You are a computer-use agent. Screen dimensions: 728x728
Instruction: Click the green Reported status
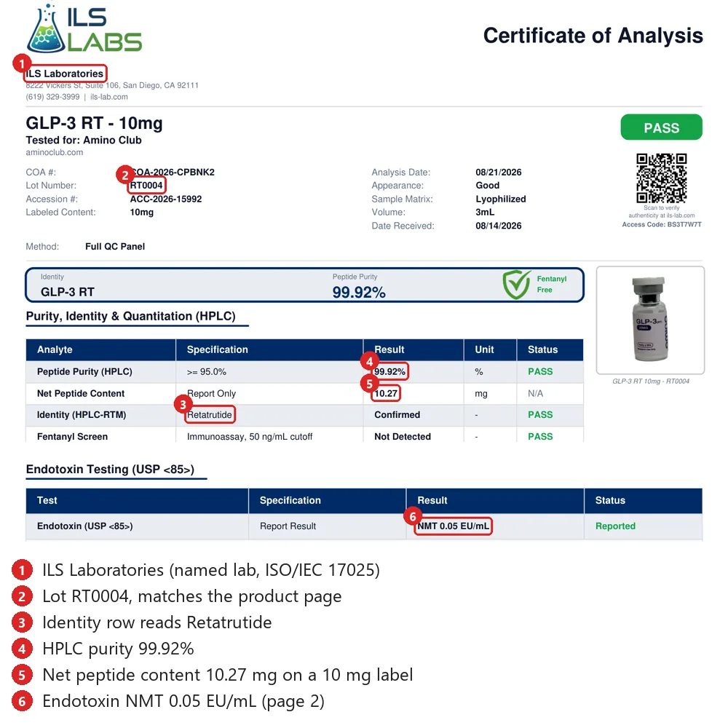615,526
